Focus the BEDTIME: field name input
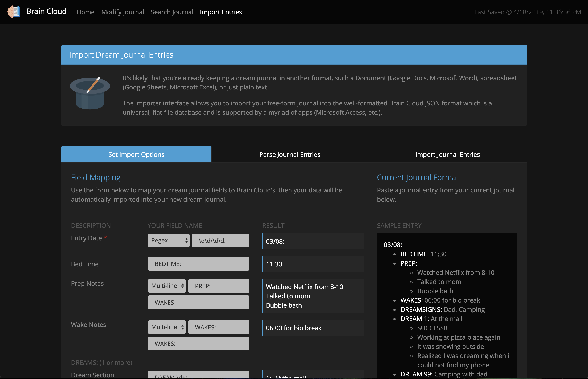The height and width of the screenshot is (379, 588). [x=198, y=264]
